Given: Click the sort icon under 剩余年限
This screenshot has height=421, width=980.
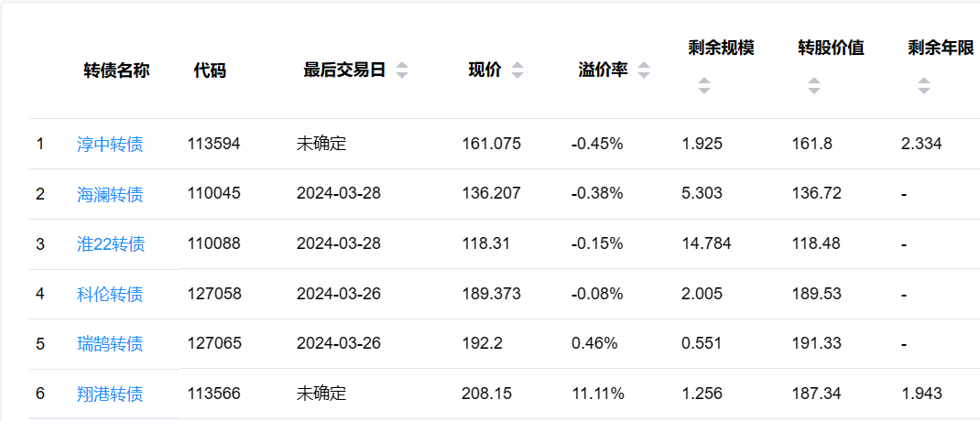Looking at the screenshot, I should click(923, 86).
